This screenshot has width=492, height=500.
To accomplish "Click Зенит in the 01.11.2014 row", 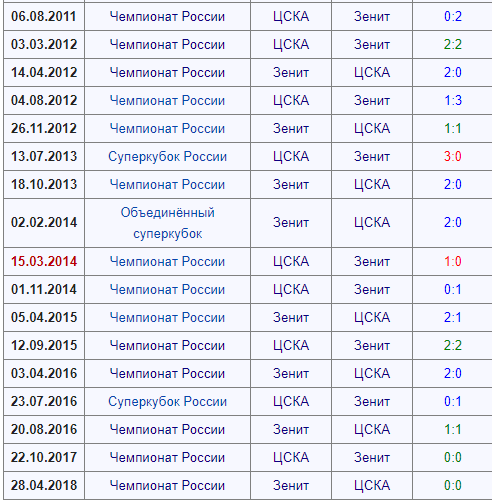I will [372, 289].
